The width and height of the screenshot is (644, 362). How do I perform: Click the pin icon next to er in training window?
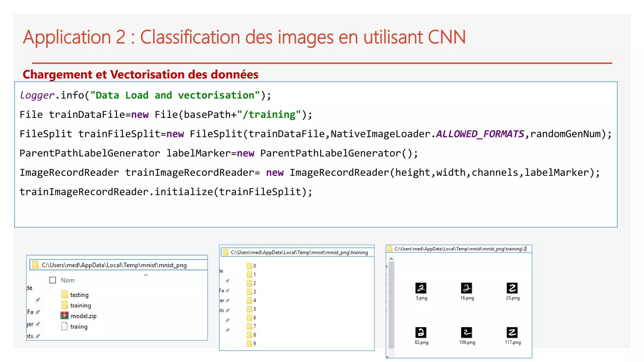tap(228, 301)
